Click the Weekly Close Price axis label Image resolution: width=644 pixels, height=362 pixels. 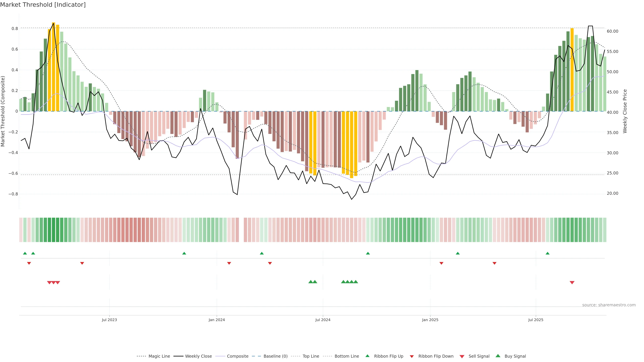tap(625, 111)
